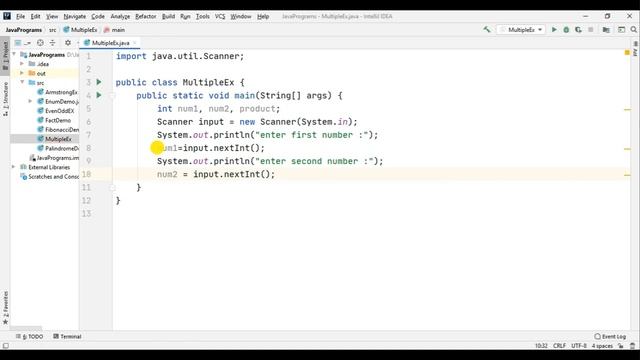Collapse the JavaPrograms root folder
640x360 pixels.
(x=15, y=54)
